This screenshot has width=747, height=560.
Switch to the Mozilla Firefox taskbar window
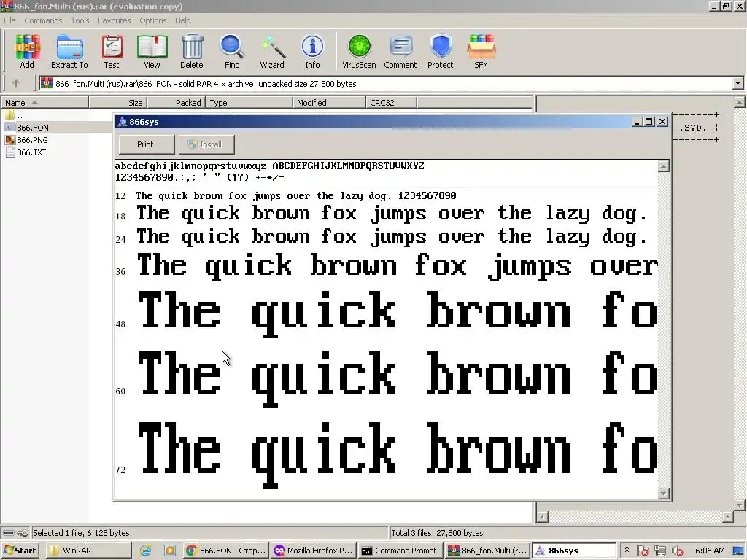pyautogui.click(x=314, y=551)
